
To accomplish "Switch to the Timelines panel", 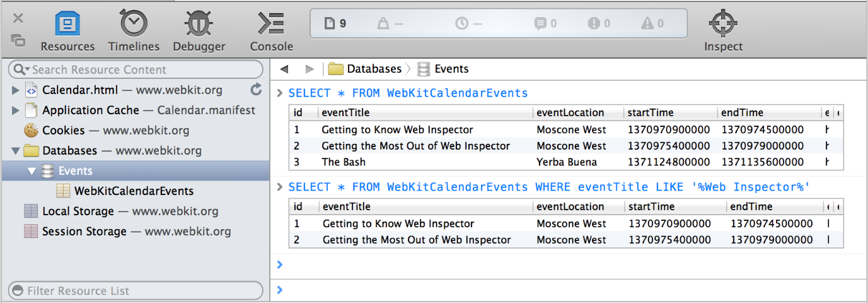I will (134, 30).
